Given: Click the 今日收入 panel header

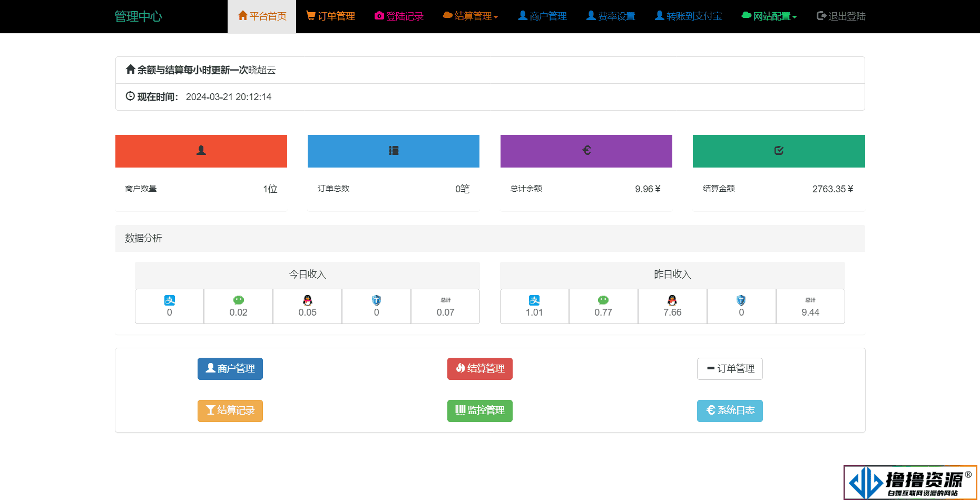Looking at the screenshot, I should pos(307,275).
